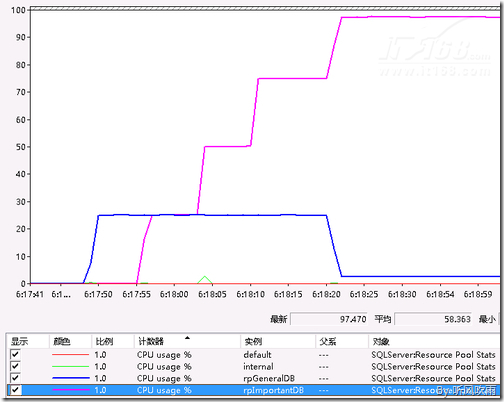Click CPU usage % in the default row
Image resolution: width=504 pixels, height=402 pixels.
164,355
